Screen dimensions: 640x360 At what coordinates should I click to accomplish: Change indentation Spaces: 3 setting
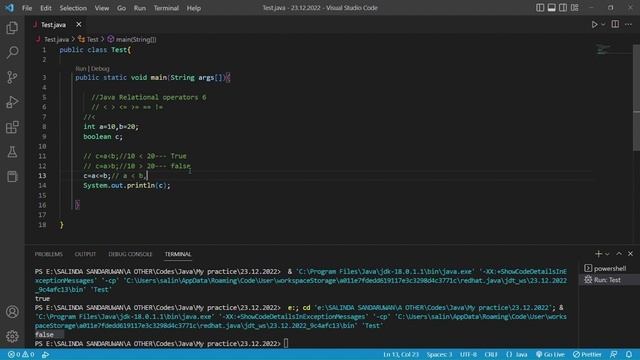[440, 354]
